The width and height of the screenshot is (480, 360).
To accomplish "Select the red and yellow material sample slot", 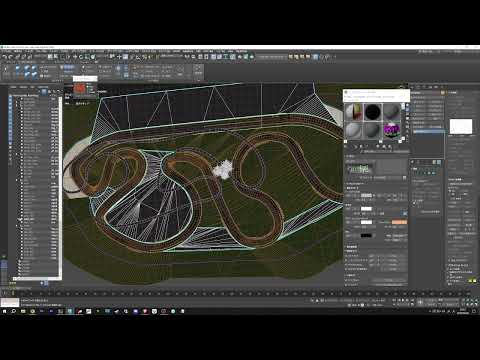I will tap(354, 112).
